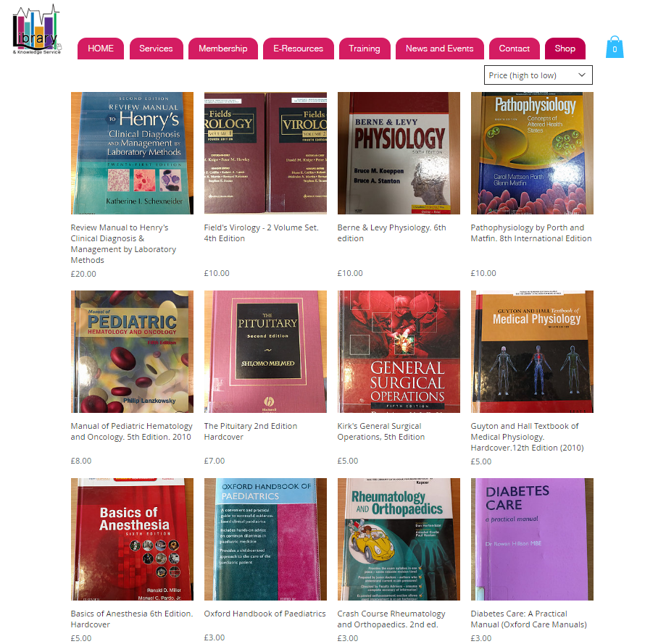Image resolution: width=666 pixels, height=644 pixels.
Task: Go to the HOME menu tab
Action: [x=101, y=49]
